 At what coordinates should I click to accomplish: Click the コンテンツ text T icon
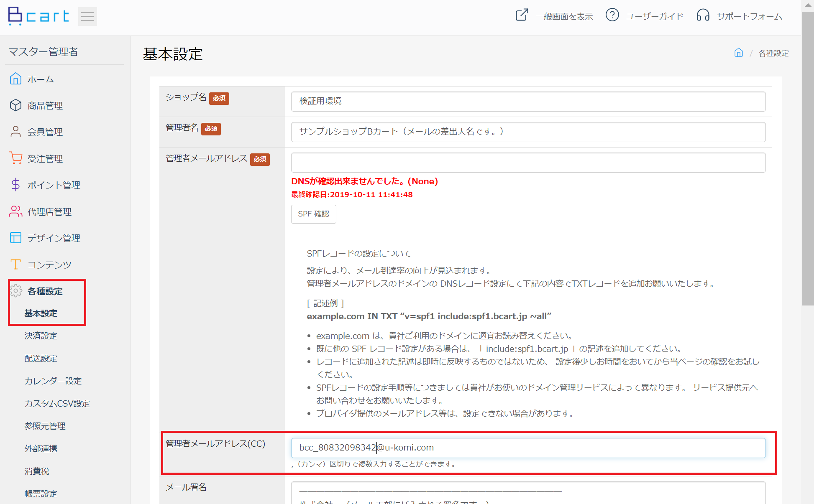[15, 265]
